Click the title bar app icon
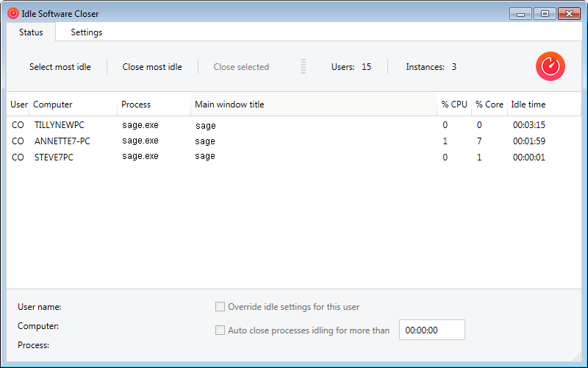 coord(13,13)
